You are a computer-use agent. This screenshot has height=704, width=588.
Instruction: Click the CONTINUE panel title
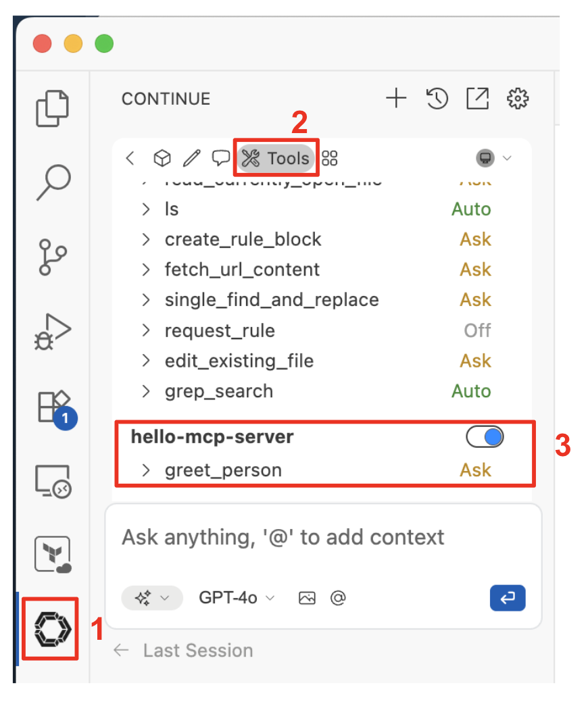(x=166, y=99)
